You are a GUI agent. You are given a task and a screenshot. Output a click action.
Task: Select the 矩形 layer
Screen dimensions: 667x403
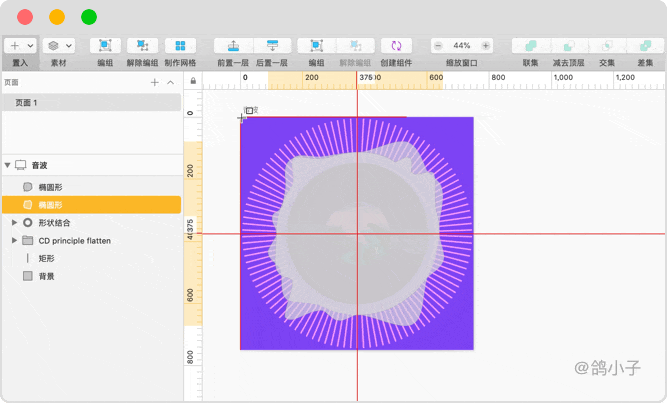91,258
